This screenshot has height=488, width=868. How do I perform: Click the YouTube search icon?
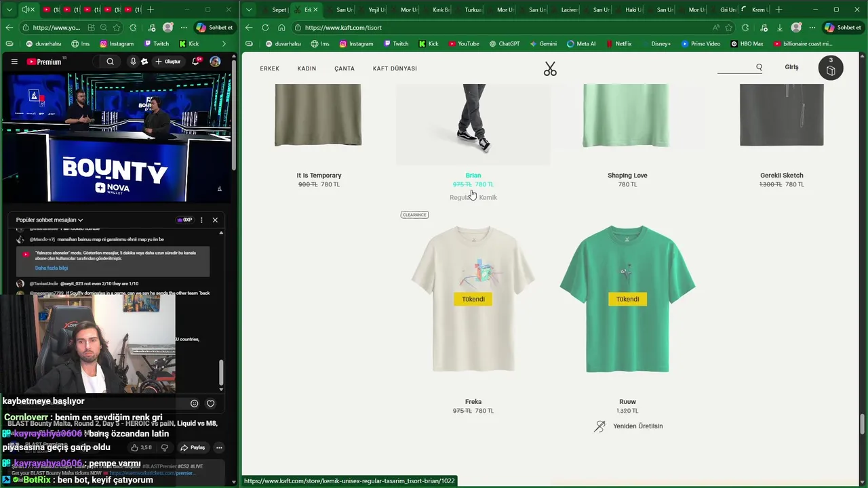pyautogui.click(x=110, y=62)
